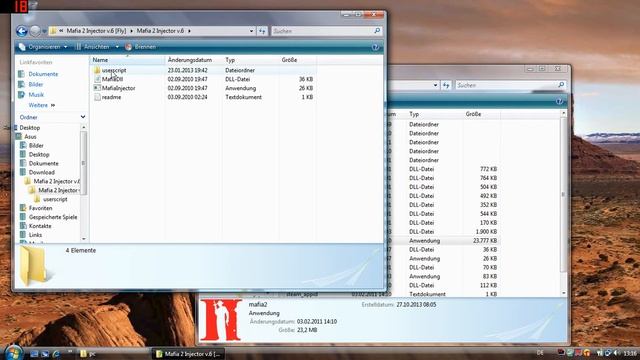The height and width of the screenshot is (360, 640).
Task: Select Desktop under Asus in folder tree
Action: (x=39, y=155)
